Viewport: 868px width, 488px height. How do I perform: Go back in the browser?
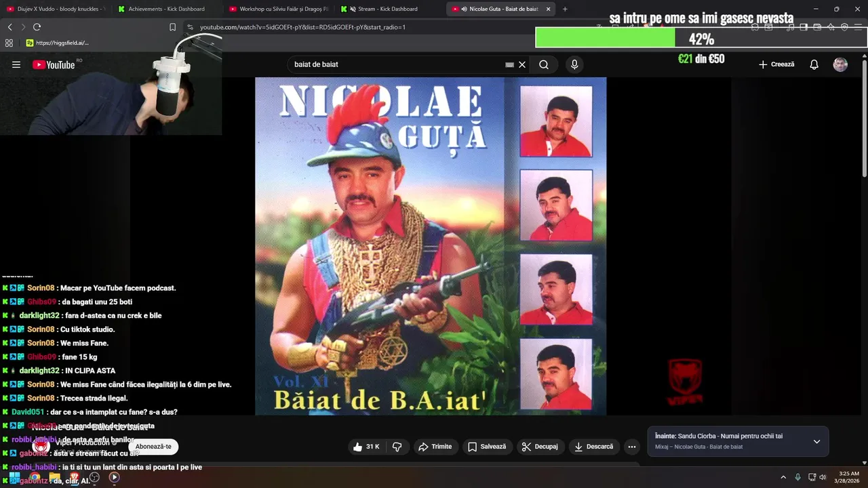(x=9, y=27)
